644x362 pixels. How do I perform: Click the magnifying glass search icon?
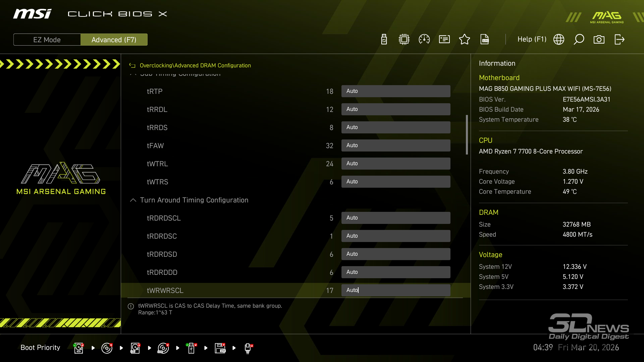tap(579, 40)
